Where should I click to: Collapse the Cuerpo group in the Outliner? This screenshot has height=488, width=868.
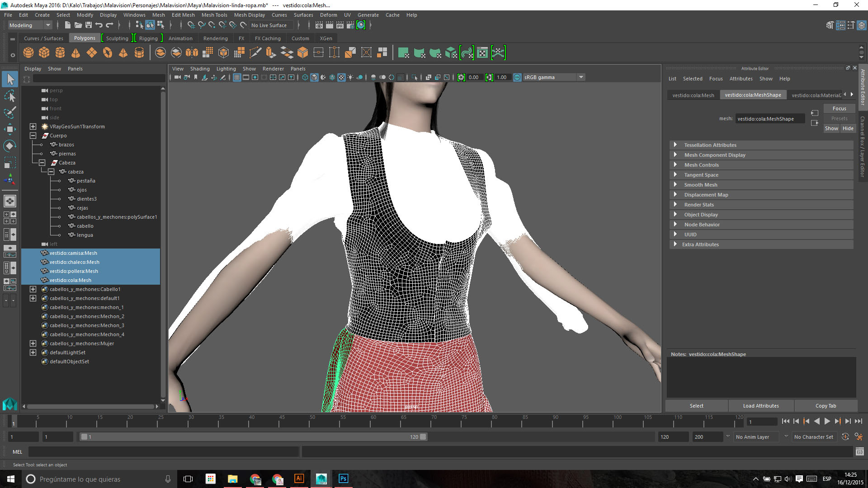click(x=33, y=136)
